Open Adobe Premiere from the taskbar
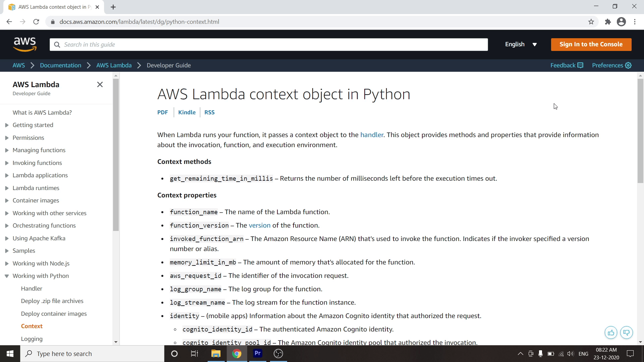Viewport: 644px width, 362px height. pos(258,353)
